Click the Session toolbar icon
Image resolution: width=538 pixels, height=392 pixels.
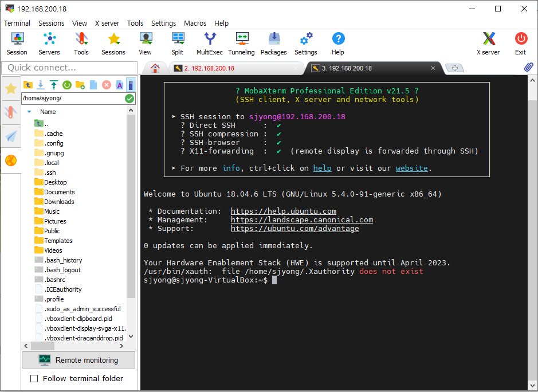point(17,44)
